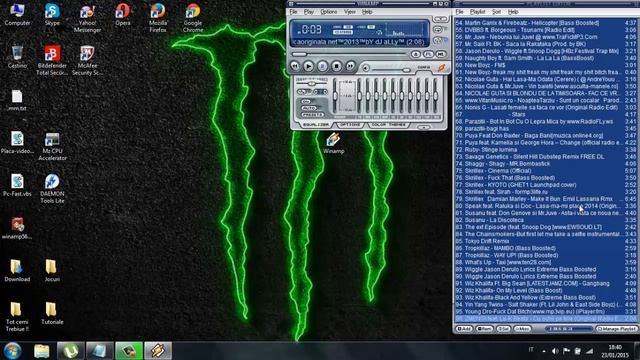The width and height of the screenshot is (640, 360).
Task: Click the song seek bar handle
Action: coord(299,54)
